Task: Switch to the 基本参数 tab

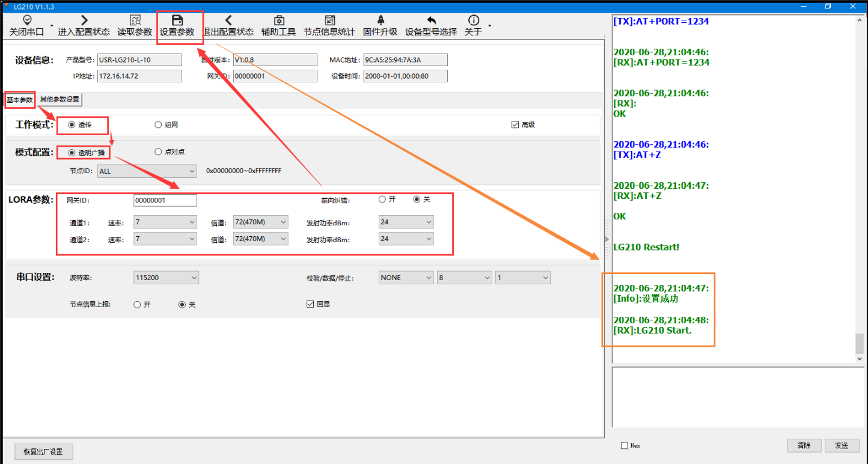Action: [x=20, y=100]
